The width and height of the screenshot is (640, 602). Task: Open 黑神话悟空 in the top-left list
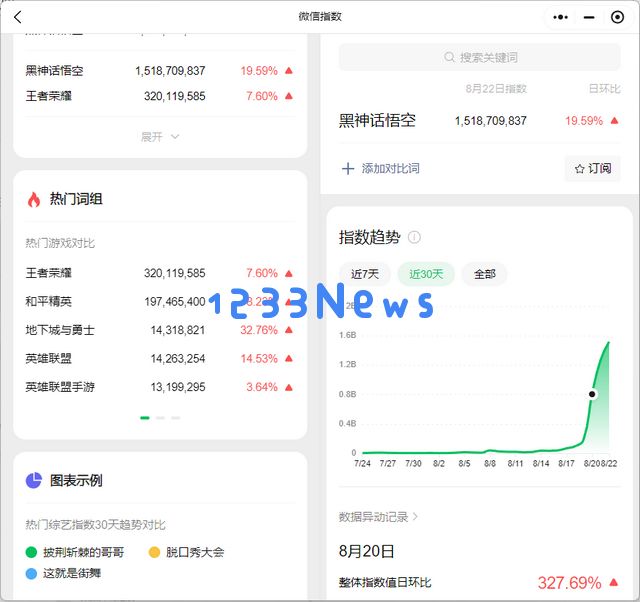(159, 71)
